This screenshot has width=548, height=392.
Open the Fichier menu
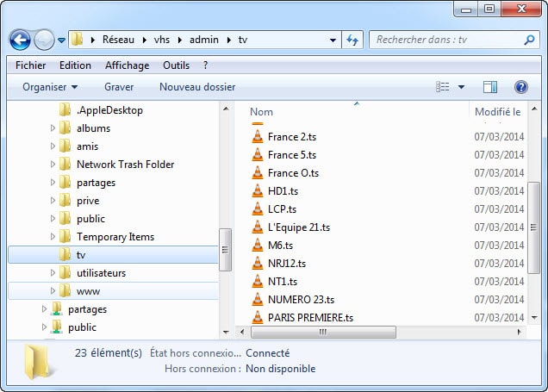(x=30, y=65)
